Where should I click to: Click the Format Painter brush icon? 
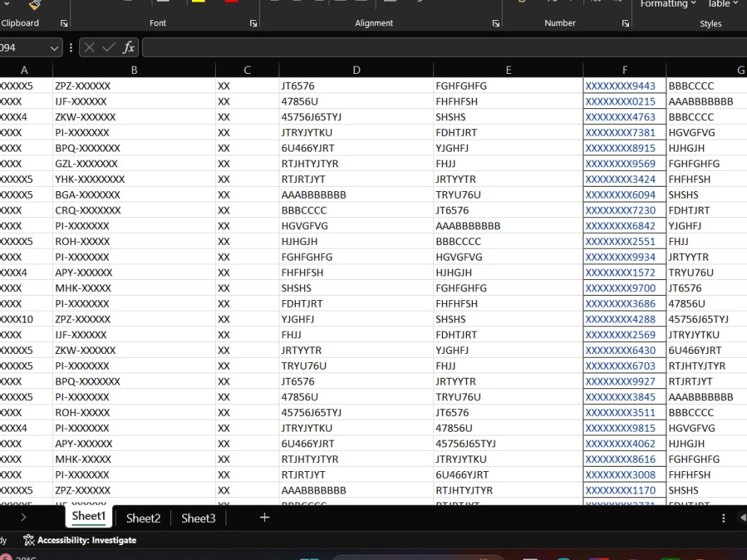pos(34,4)
